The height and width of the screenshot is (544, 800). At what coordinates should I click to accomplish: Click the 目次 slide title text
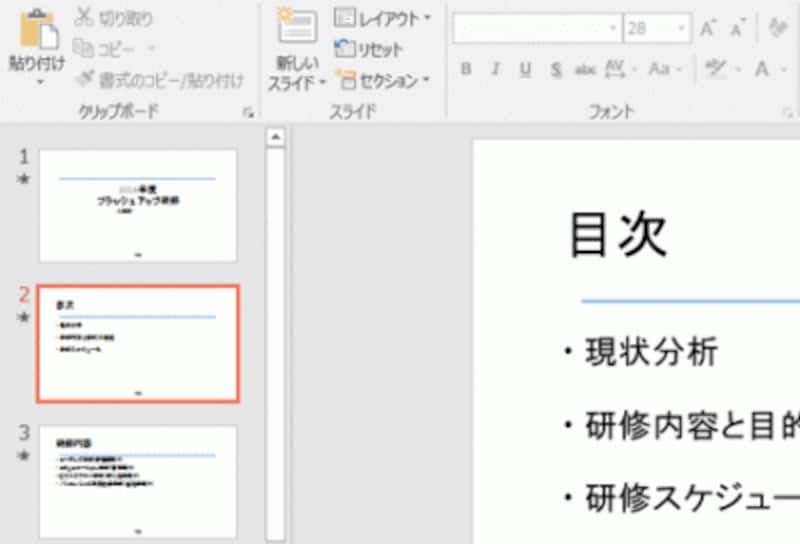(617, 235)
